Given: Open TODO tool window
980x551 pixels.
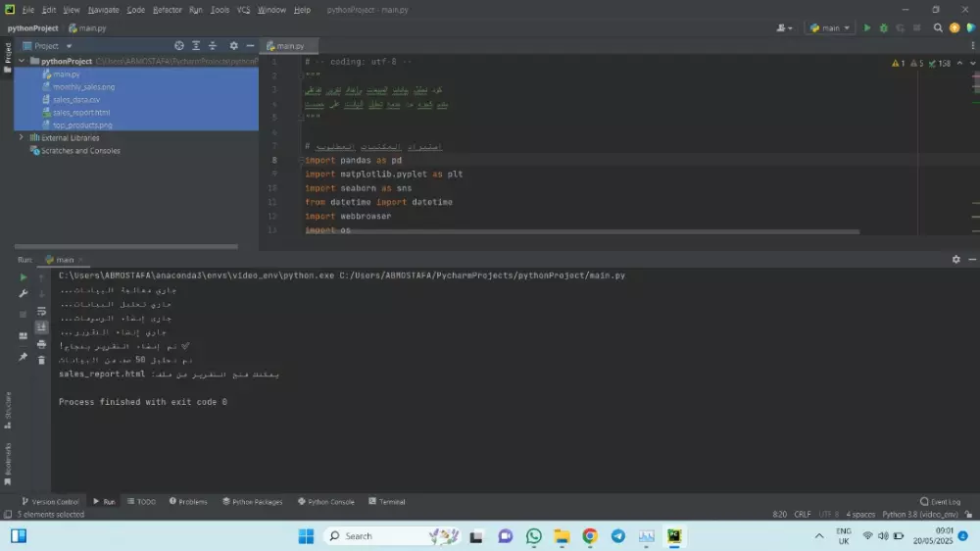Looking at the screenshot, I should coord(141,502).
